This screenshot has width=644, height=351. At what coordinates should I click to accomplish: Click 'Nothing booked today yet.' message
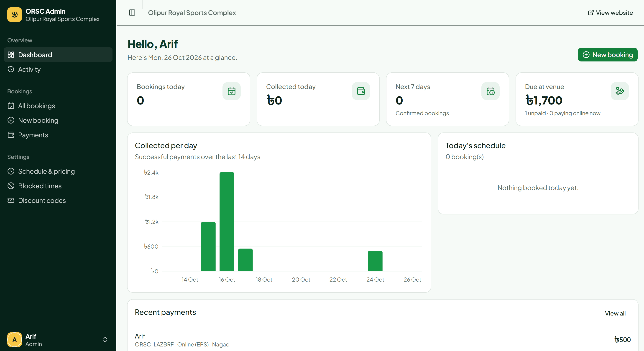tap(538, 188)
